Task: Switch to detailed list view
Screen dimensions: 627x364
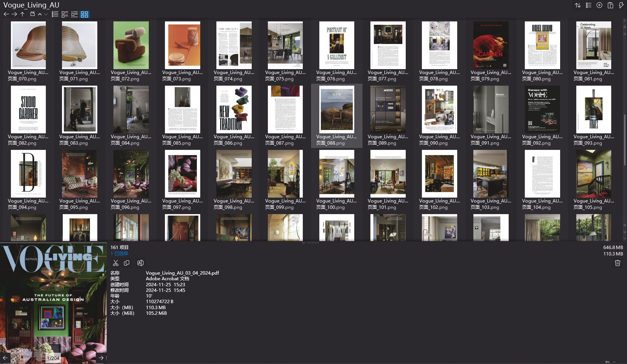Action: coord(74,14)
